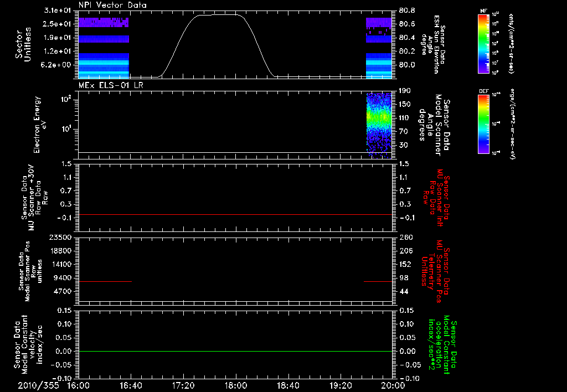This screenshot has height=392, width=567.
Task: Select the 'Model Scanner Pos Raw unitless' axis title
Action: click(x=30, y=271)
